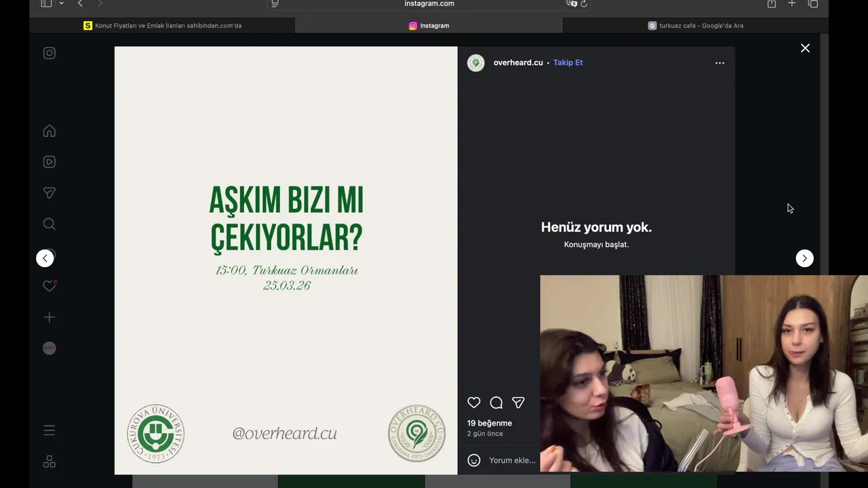This screenshot has width=868, height=488.
Task: Reload the page in Safari
Action: [584, 3]
